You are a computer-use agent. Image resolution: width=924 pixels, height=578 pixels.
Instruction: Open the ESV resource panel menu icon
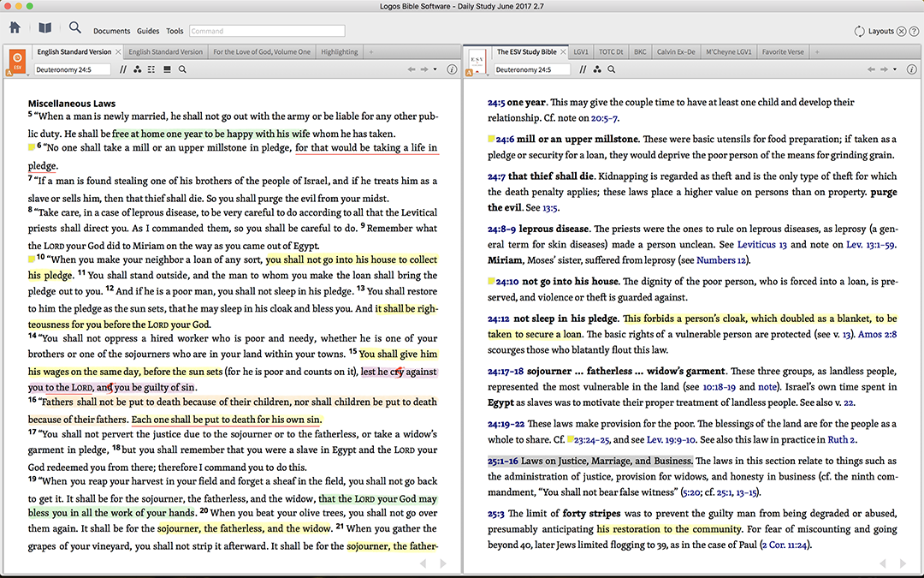click(17, 62)
